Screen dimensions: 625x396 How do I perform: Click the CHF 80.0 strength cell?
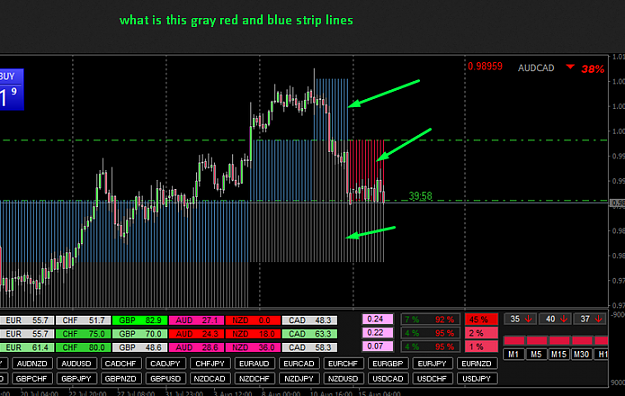pos(83,347)
